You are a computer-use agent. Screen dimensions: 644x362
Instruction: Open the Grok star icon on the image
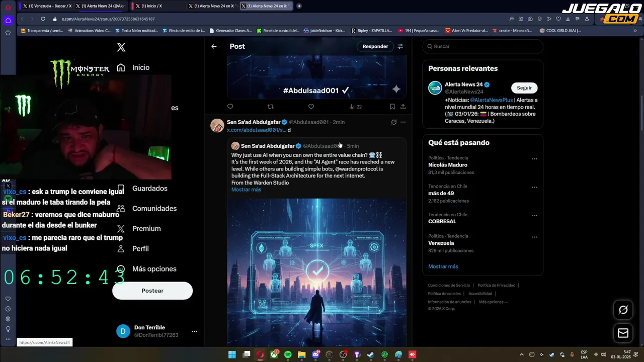point(396,89)
